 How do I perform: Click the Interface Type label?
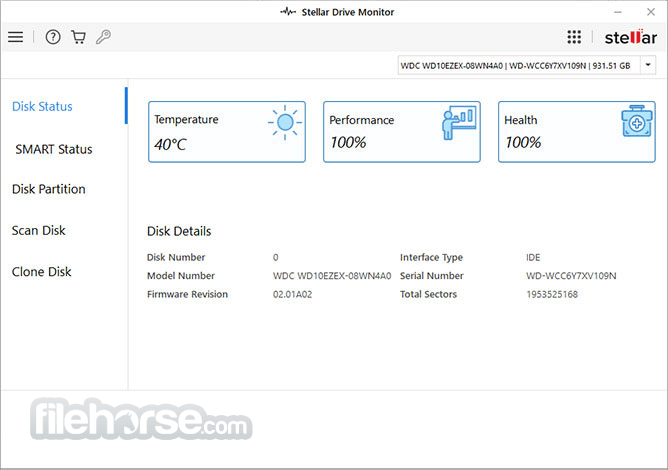click(x=431, y=257)
